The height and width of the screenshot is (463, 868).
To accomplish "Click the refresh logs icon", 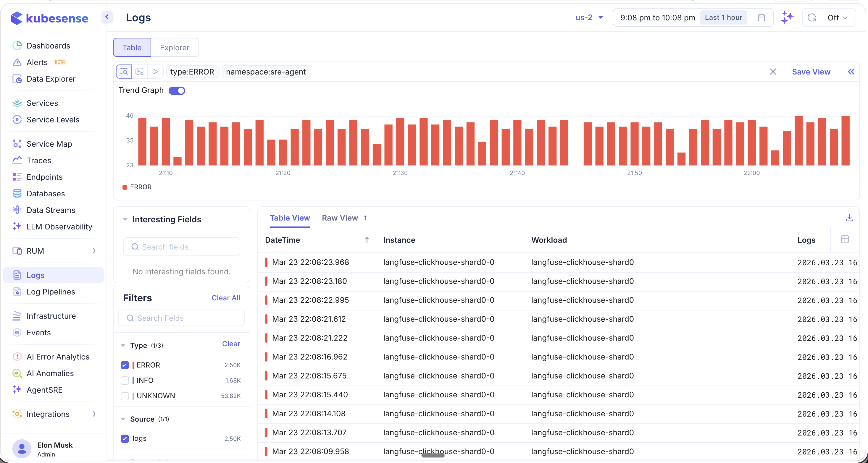I will click(x=811, y=17).
